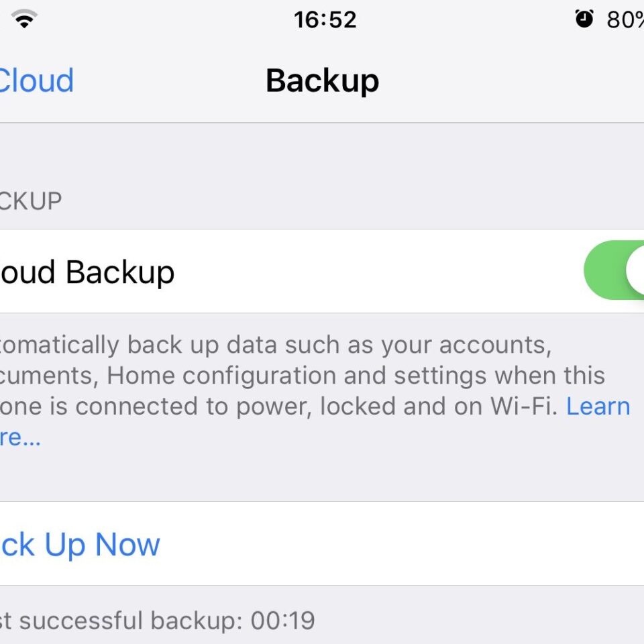The height and width of the screenshot is (644, 644).
Task: Tap the green track of the iCloud Backup toggle
Action: pyautogui.click(x=604, y=270)
